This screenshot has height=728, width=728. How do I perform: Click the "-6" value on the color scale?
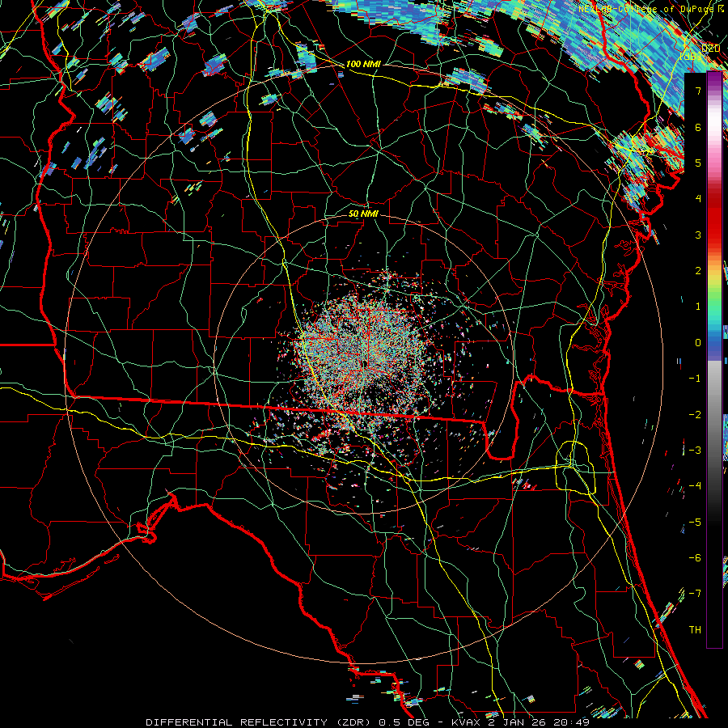[x=695, y=558]
